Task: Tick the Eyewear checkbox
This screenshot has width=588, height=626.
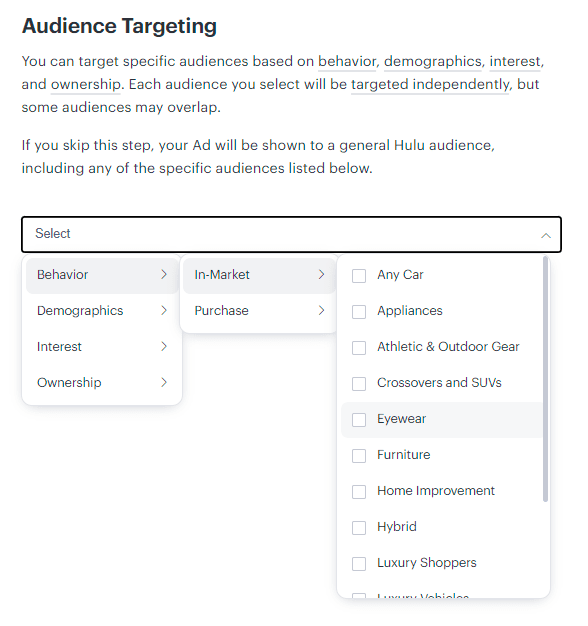Action: click(x=359, y=420)
